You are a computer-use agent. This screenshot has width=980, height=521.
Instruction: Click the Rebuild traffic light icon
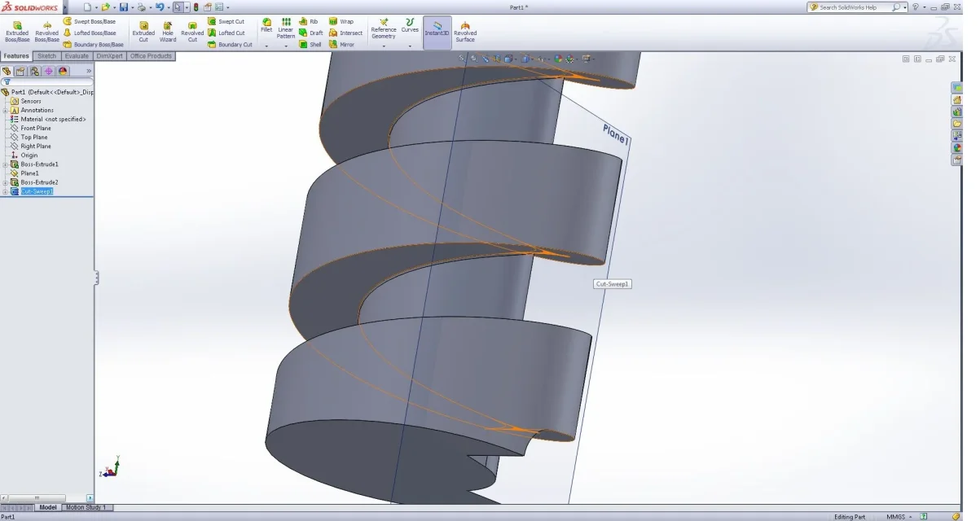tap(196, 7)
